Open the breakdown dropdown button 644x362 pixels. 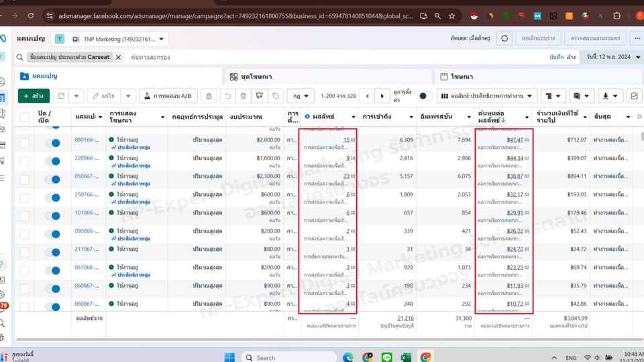coord(553,96)
